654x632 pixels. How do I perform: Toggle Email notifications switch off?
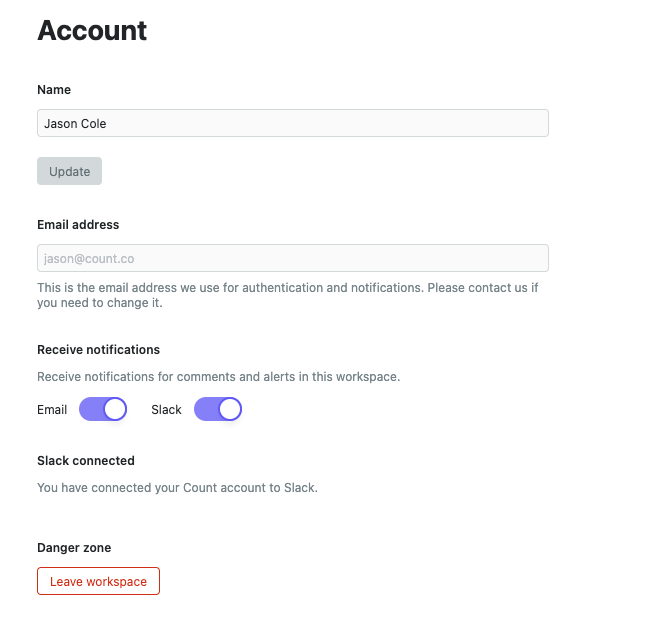pos(103,409)
